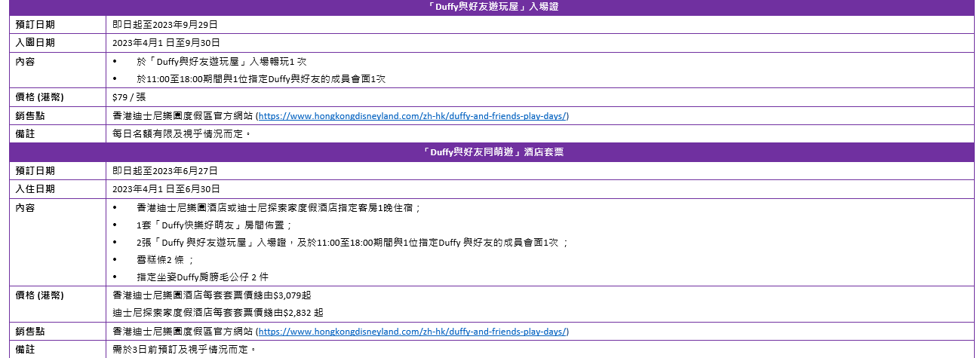Click the remark 每日名額有限及視乎情況而定
Image resolution: width=980 pixels, height=358 pixels.
pos(181,134)
